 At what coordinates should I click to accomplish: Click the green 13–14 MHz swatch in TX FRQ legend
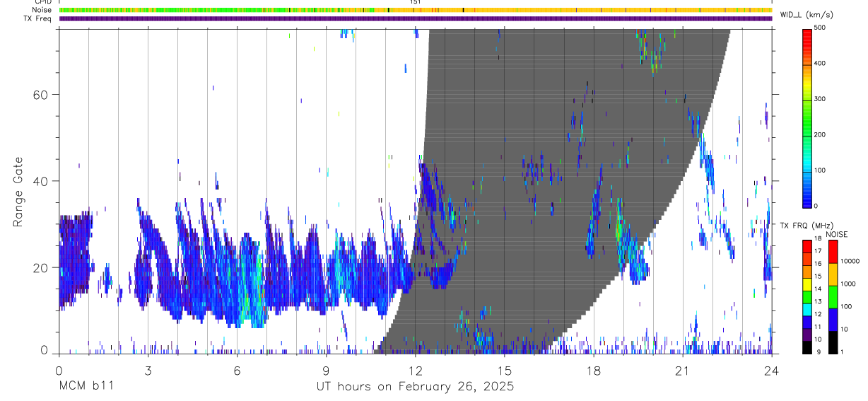pyautogui.click(x=807, y=296)
